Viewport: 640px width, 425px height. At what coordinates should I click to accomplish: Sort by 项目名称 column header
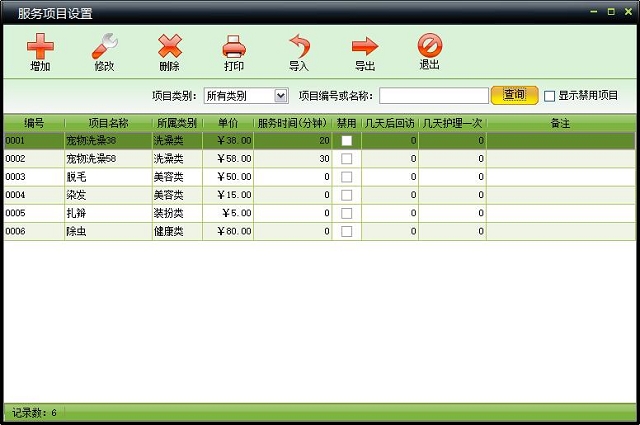pos(108,123)
